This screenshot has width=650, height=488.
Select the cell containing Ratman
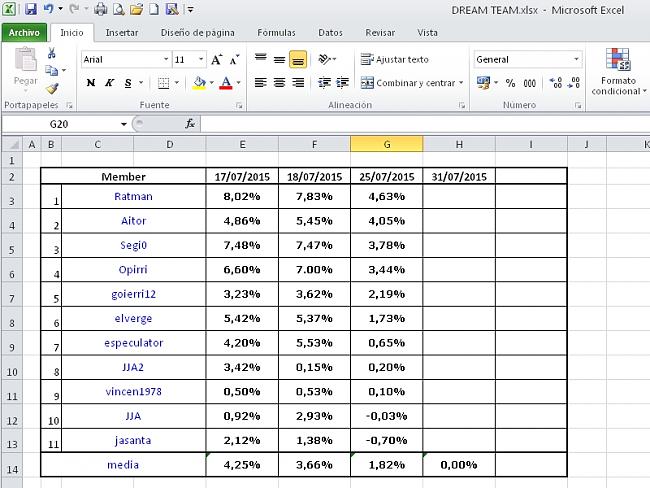click(133, 197)
